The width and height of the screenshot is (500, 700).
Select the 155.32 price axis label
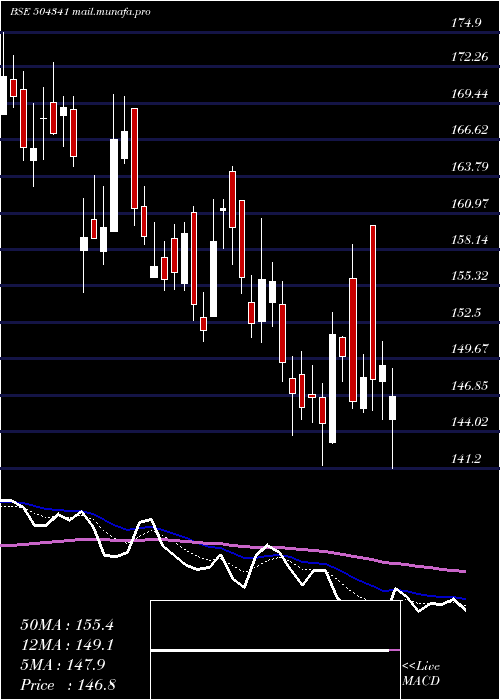pyautogui.click(x=469, y=276)
